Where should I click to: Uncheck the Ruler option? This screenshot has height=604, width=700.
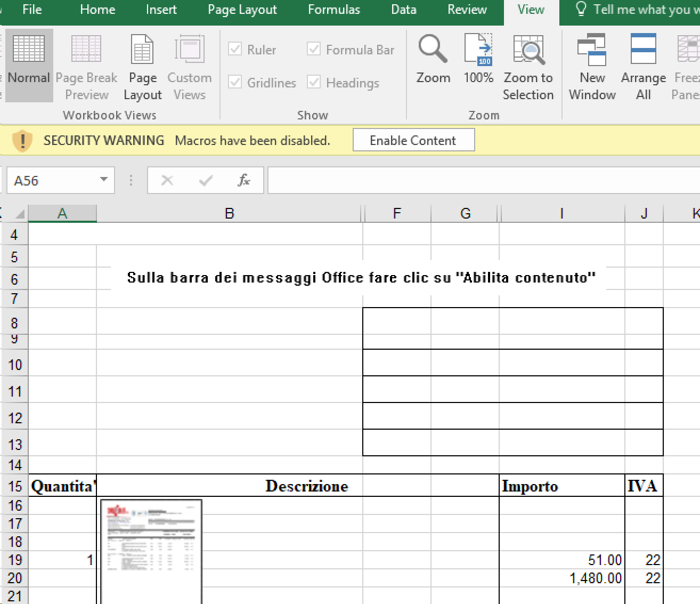pos(236,49)
